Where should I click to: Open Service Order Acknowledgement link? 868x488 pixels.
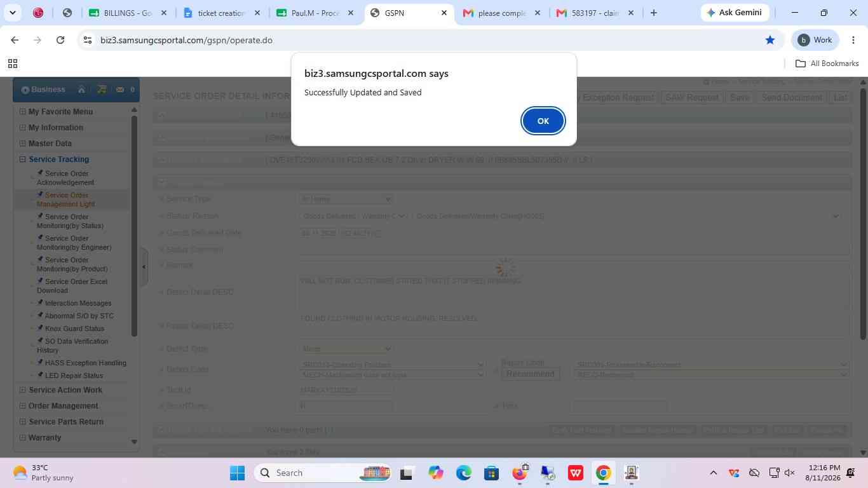(x=66, y=178)
